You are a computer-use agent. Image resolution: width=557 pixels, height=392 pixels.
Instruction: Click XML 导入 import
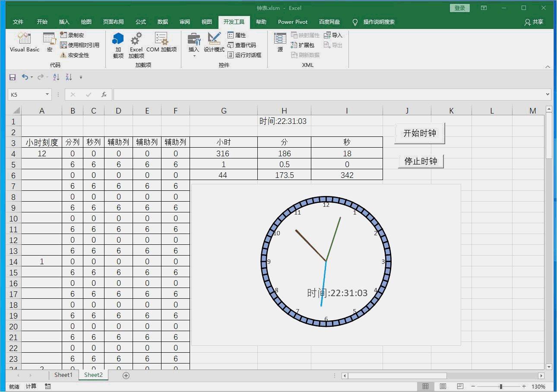pos(333,35)
